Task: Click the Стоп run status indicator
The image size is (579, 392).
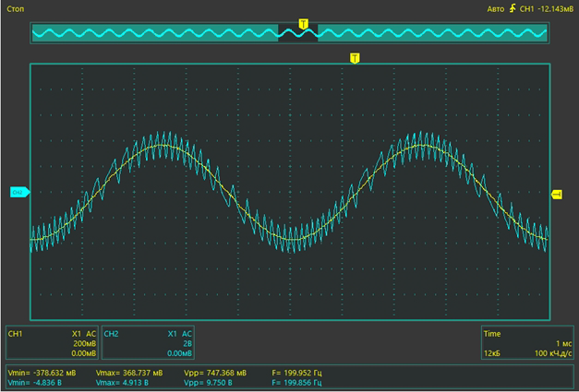Action: tap(16, 9)
